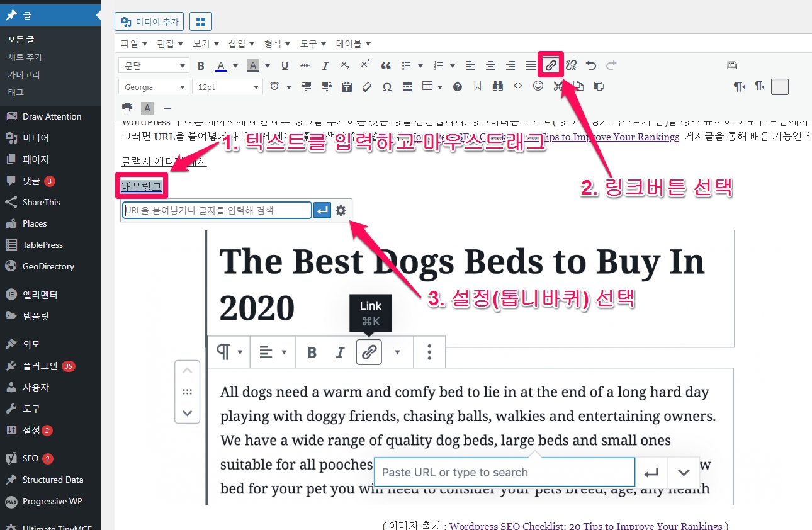
Task: Click the 미디어 추가 button
Action: (x=149, y=21)
